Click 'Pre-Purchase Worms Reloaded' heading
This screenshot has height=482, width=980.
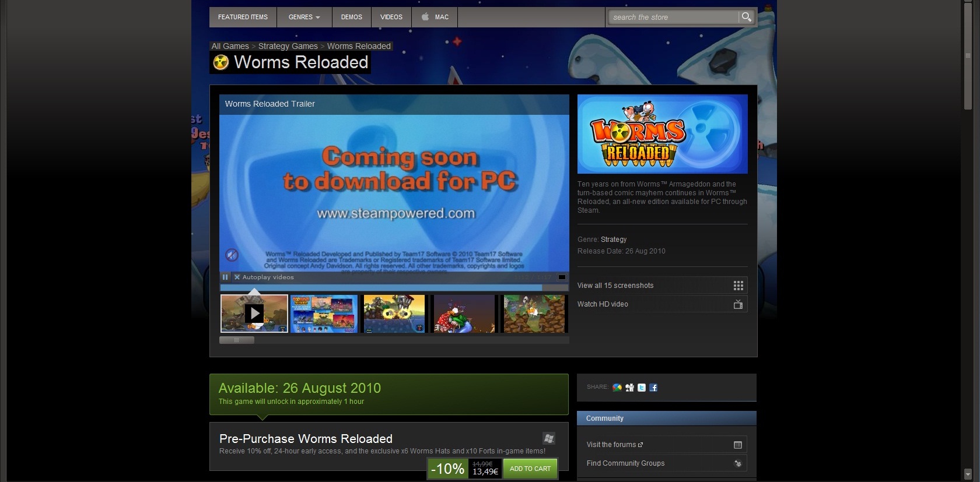click(x=306, y=439)
